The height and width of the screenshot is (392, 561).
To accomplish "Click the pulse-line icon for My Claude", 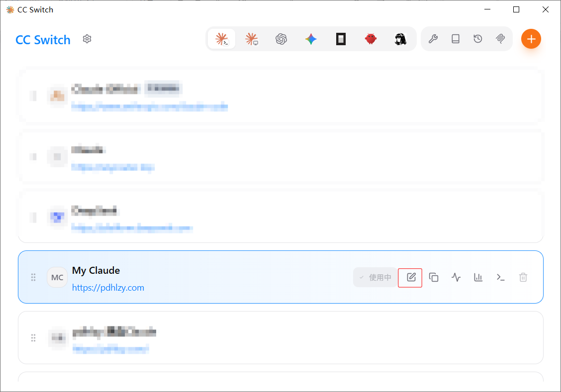I will [x=456, y=277].
